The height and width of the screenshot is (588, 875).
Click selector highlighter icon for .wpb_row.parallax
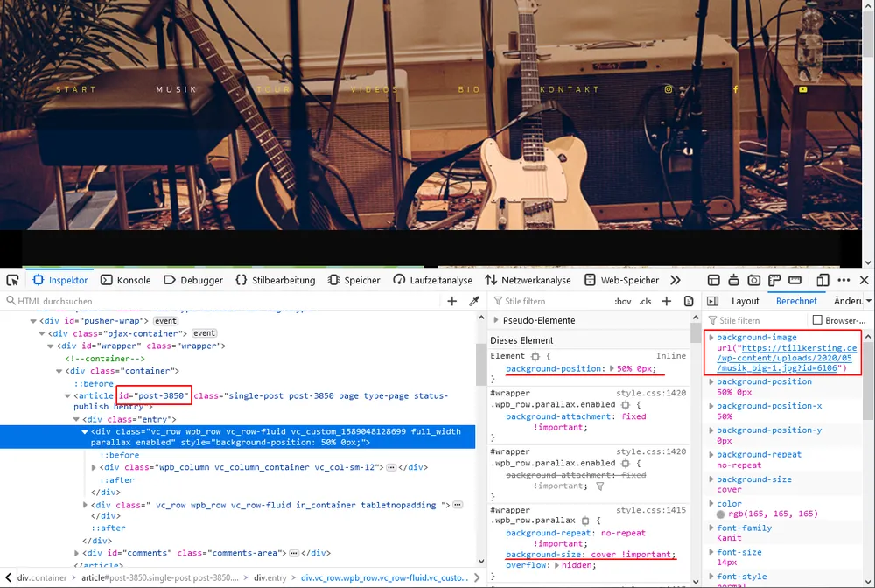(584, 521)
